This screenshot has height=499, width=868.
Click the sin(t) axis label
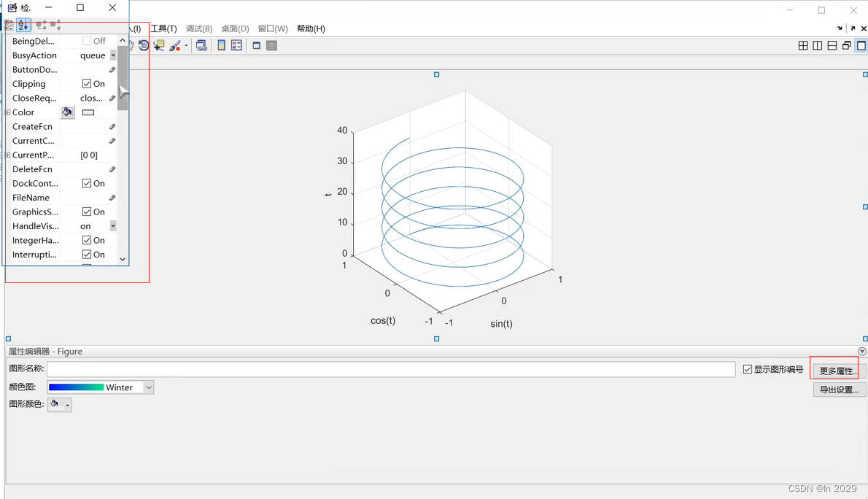(x=502, y=324)
